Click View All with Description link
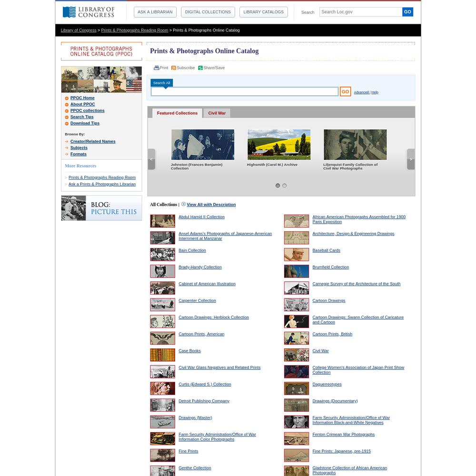 211,205
